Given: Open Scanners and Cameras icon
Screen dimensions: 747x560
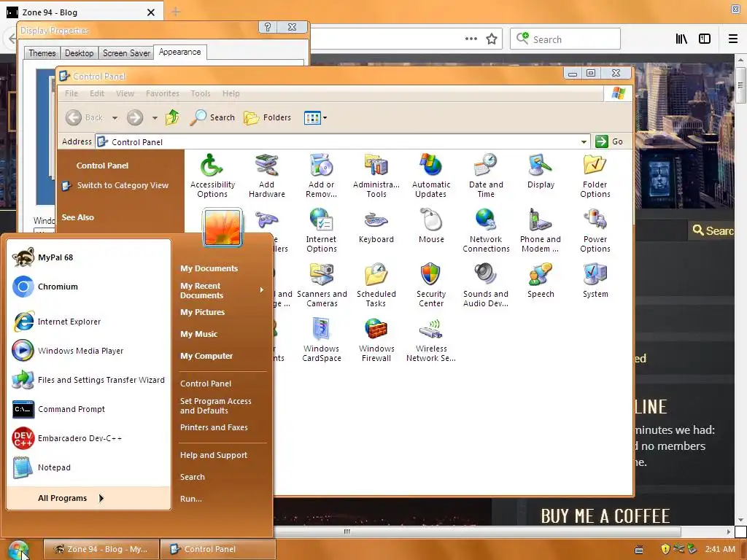Looking at the screenshot, I should (x=322, y=285).
